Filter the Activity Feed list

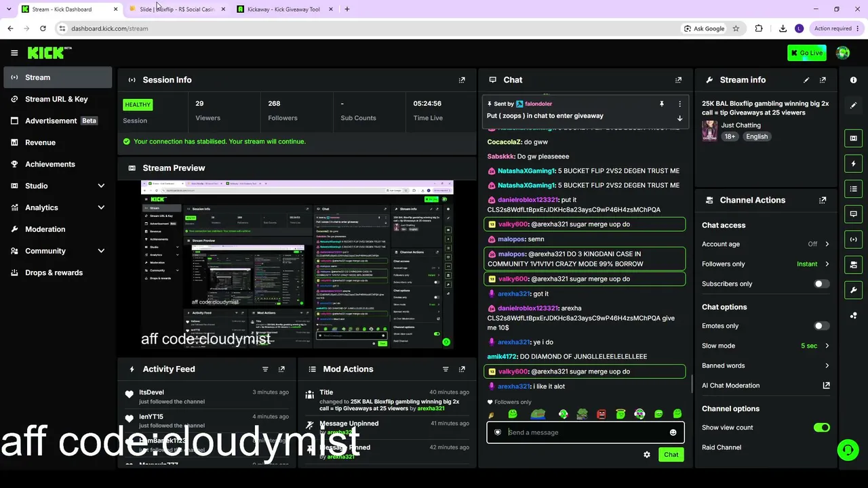265,369
